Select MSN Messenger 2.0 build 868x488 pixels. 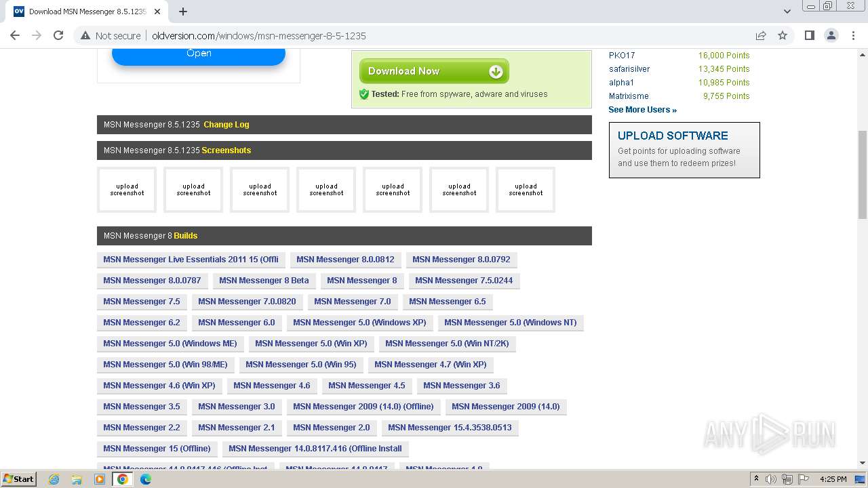(332, 428)
